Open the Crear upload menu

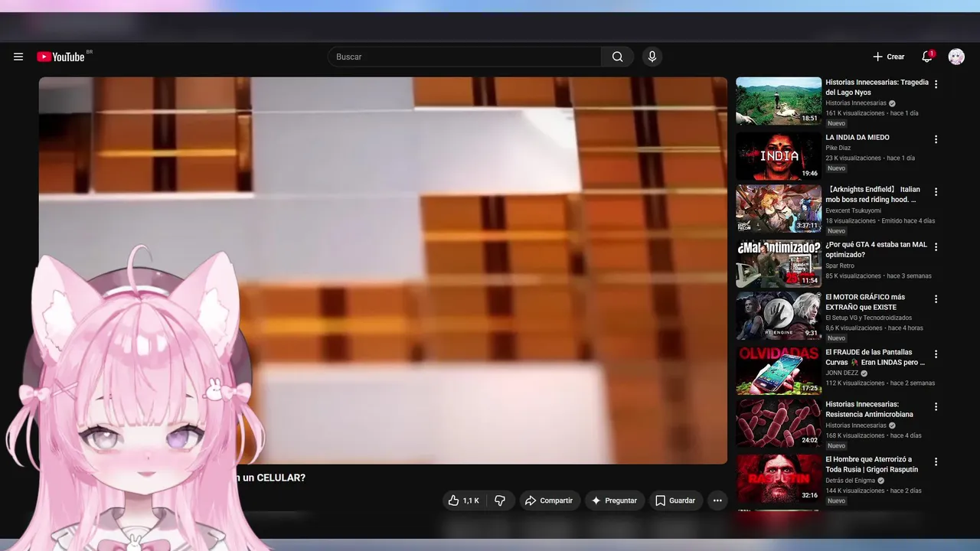point(888,57)
